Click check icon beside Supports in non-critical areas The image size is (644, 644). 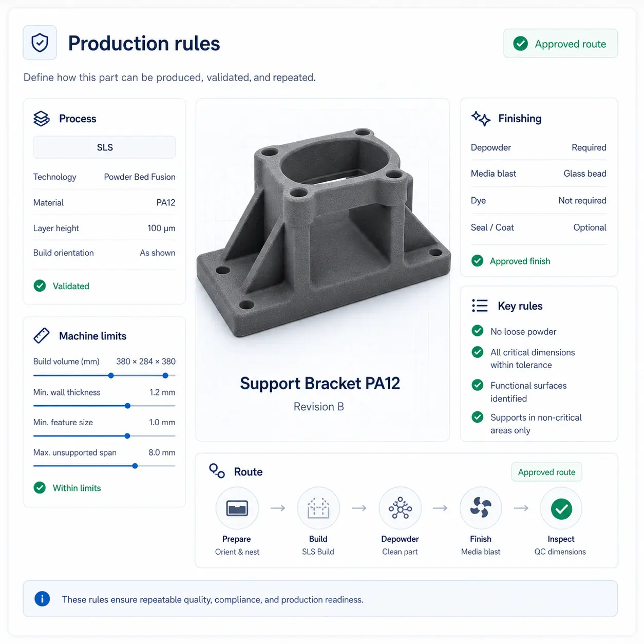click(477, 416)
